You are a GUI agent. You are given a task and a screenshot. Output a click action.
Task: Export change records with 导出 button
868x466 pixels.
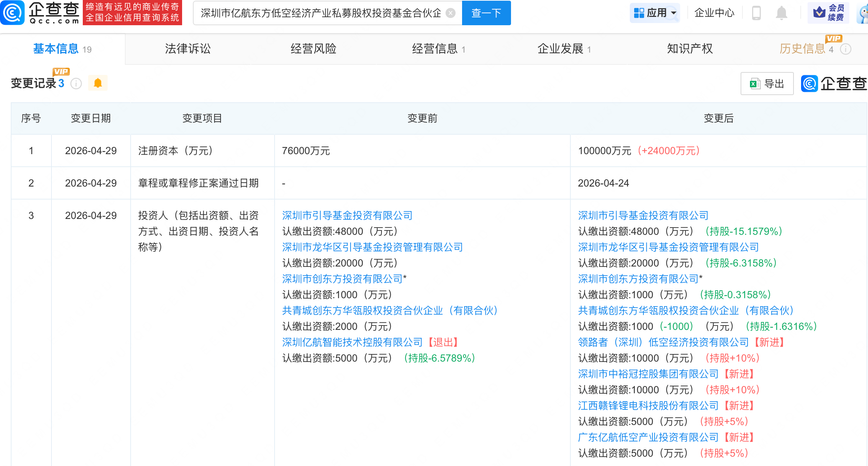pyautogui.click(x=767, y=84)
